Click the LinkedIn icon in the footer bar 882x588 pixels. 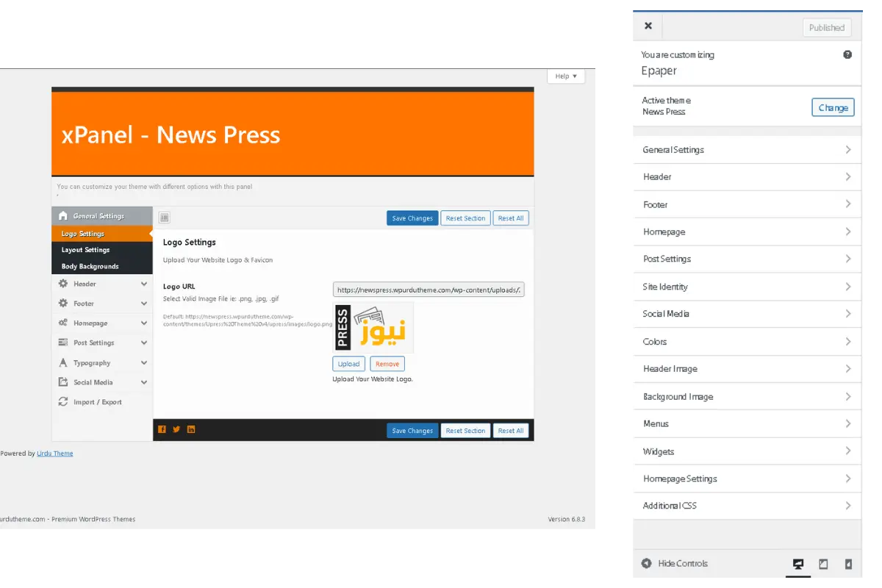[x=191, y=430]
